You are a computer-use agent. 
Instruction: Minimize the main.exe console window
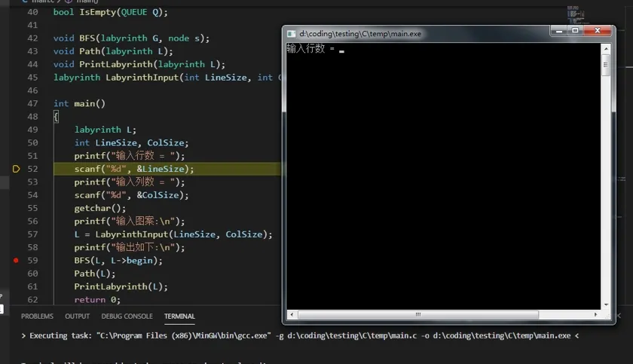pos(559,31)
